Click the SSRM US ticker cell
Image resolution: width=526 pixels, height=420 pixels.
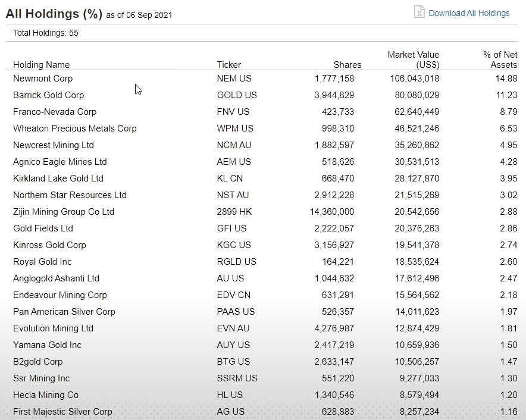237,378
